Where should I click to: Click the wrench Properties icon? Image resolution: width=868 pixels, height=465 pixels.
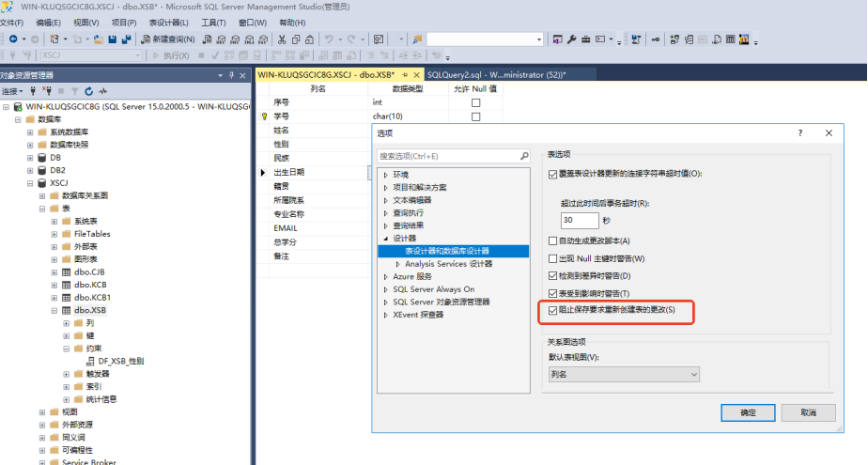click(x=572, y=39)
